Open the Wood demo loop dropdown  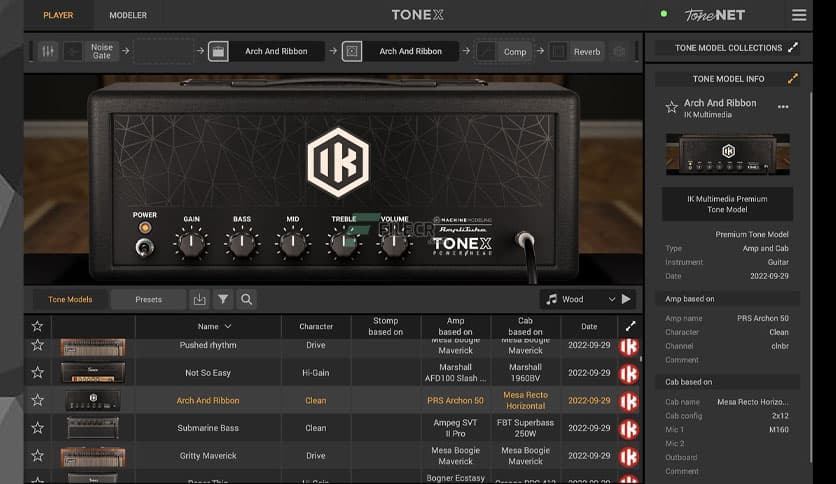[580, 300]
